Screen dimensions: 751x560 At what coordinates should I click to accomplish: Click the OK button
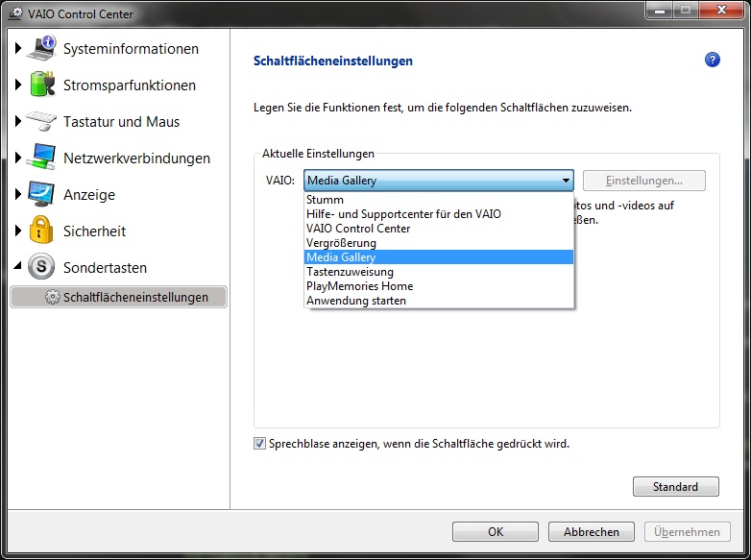click(496, 532)
